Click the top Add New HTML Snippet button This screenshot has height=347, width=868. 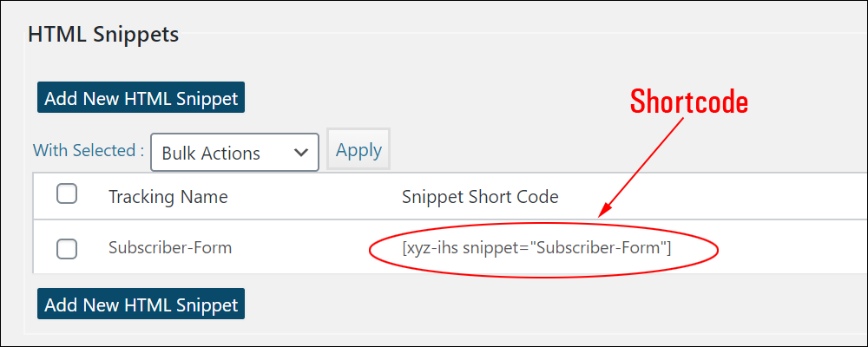coord(141,98)
